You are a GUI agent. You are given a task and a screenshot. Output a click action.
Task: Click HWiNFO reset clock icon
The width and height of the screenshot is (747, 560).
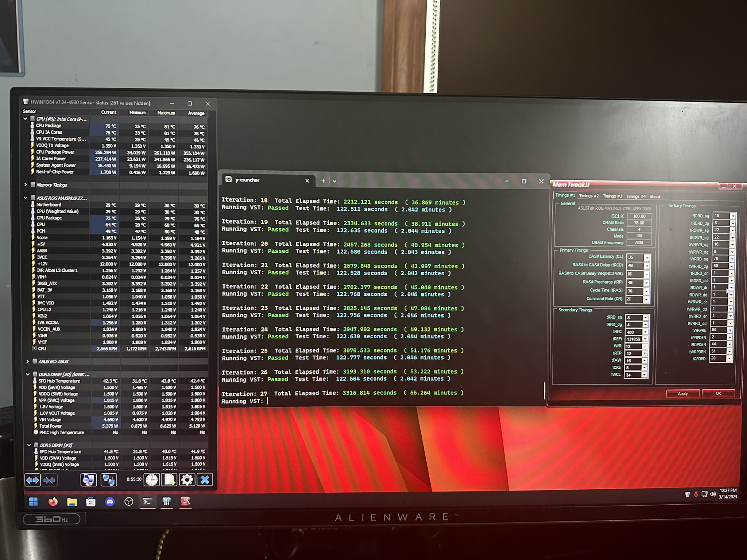click(151, 480)
